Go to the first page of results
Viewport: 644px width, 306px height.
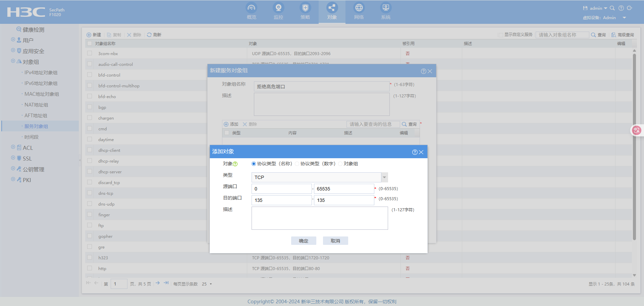88,283
